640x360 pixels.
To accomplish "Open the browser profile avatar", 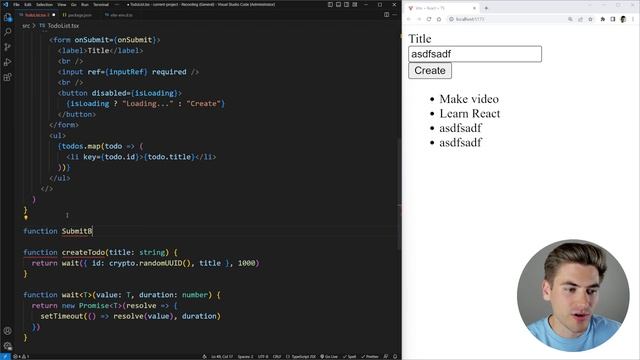I will 623,19.
